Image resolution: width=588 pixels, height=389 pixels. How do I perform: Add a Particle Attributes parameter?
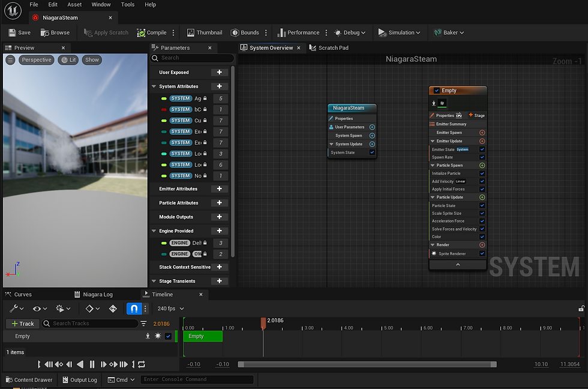[x=220, y=202]
